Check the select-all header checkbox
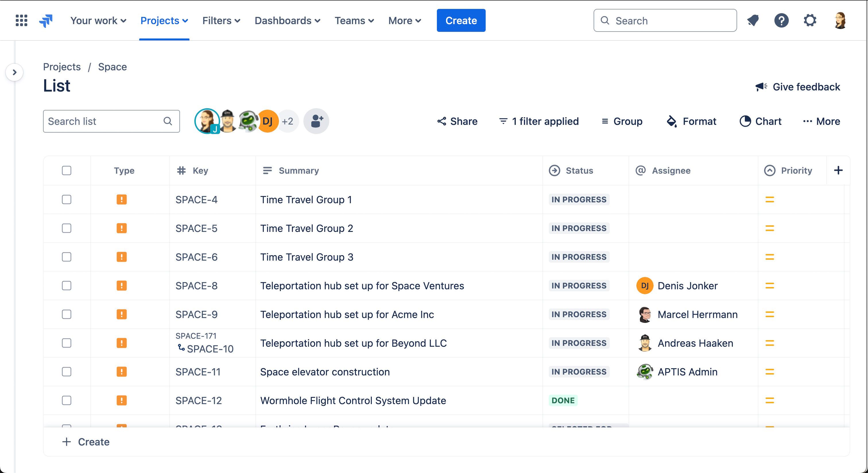868x473 pixels. click(67, 170)
